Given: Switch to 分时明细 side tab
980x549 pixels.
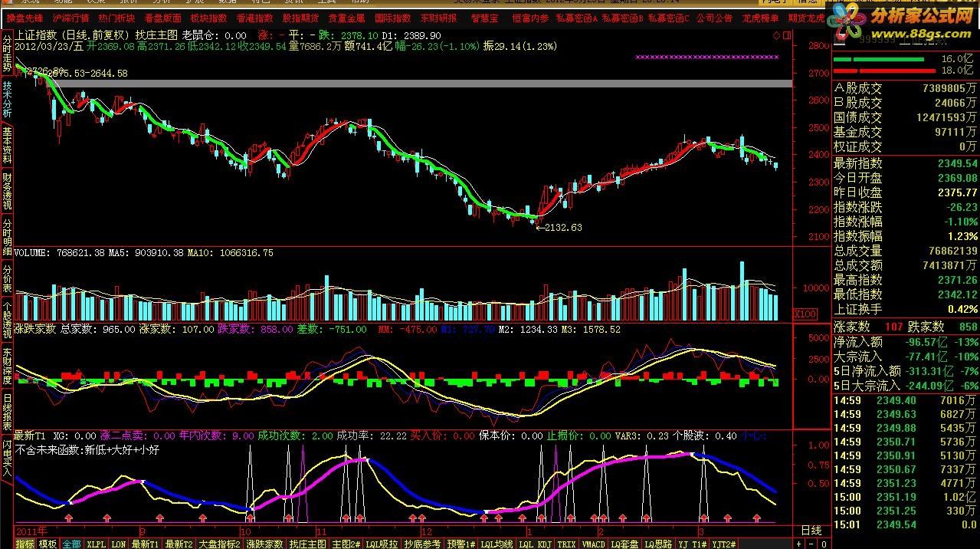Looking at the screenshot, I should pos(7,238).
